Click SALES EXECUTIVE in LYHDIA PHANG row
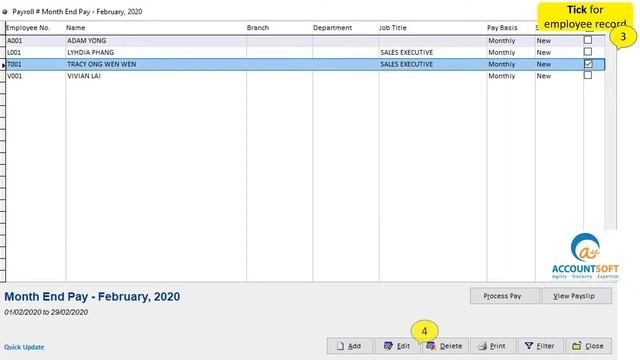640x360 pixels. [x=407, y=53]
